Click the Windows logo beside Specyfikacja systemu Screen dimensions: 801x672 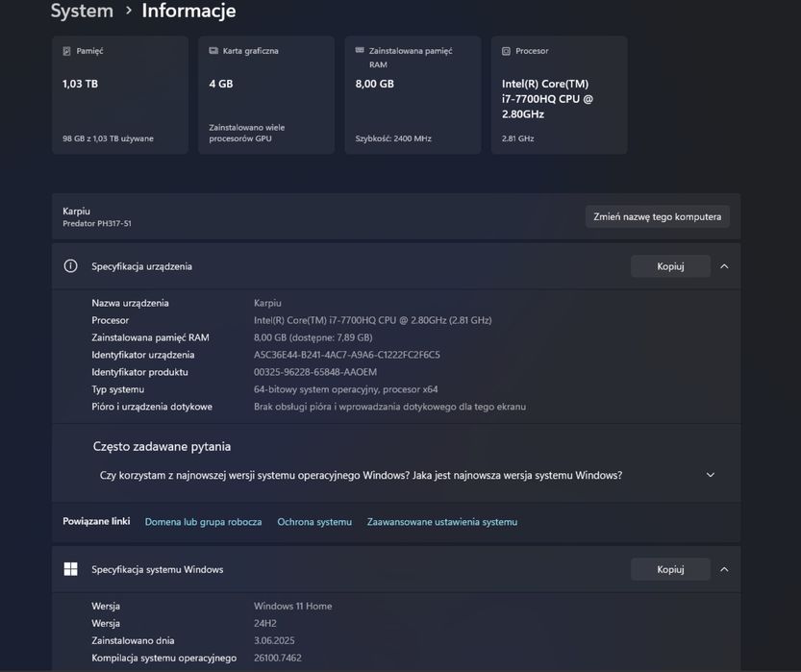pyautogui.click(x=70, y=569)
